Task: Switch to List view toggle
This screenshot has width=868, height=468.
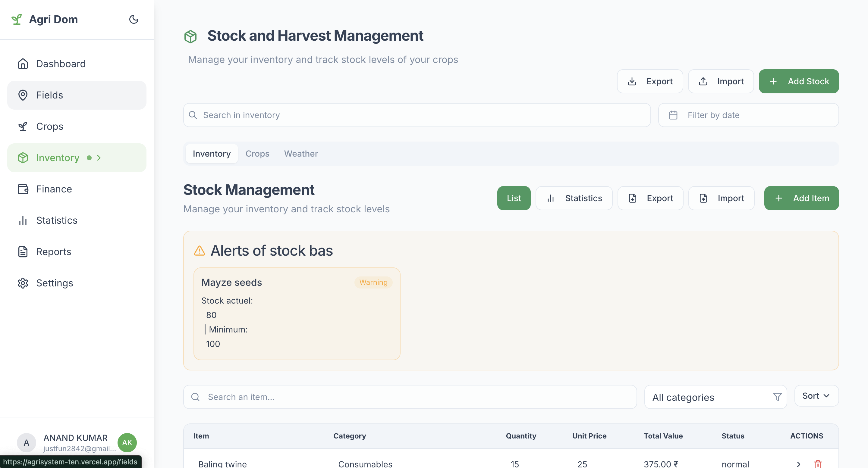Action: [x=514, y=198]
